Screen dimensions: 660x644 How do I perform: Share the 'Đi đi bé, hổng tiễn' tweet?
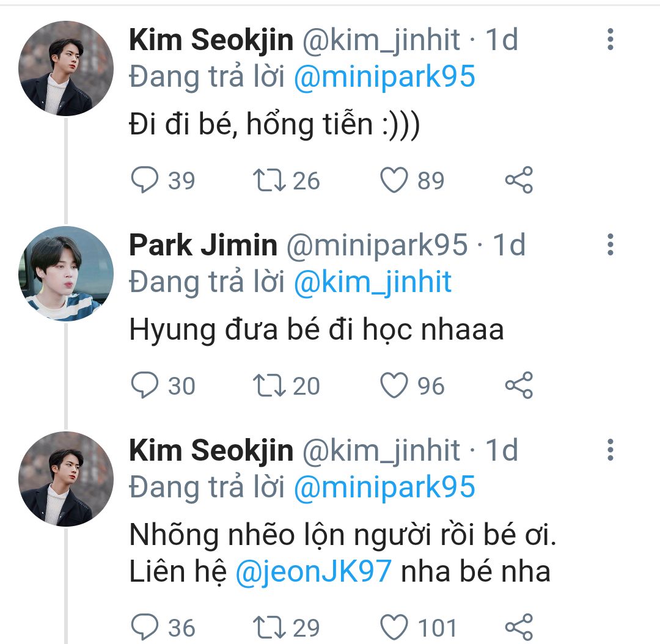[519, 180]
